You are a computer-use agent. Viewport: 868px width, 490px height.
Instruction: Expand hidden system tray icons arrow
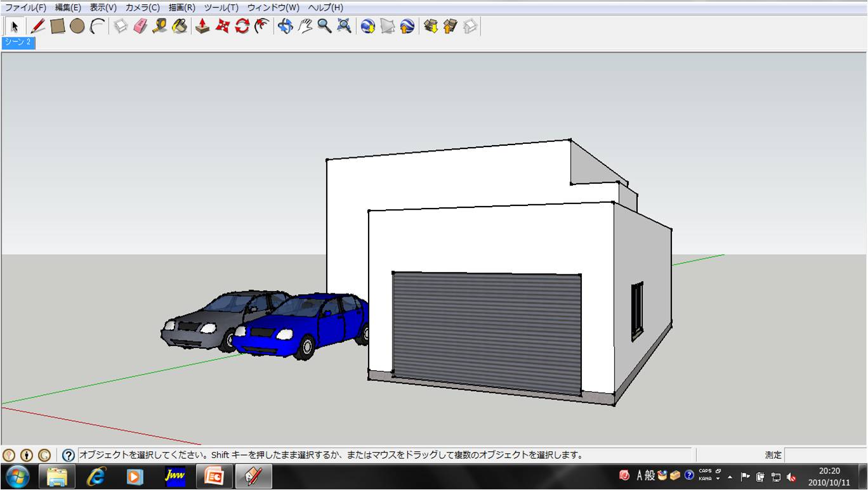click(x=730, y=477)
